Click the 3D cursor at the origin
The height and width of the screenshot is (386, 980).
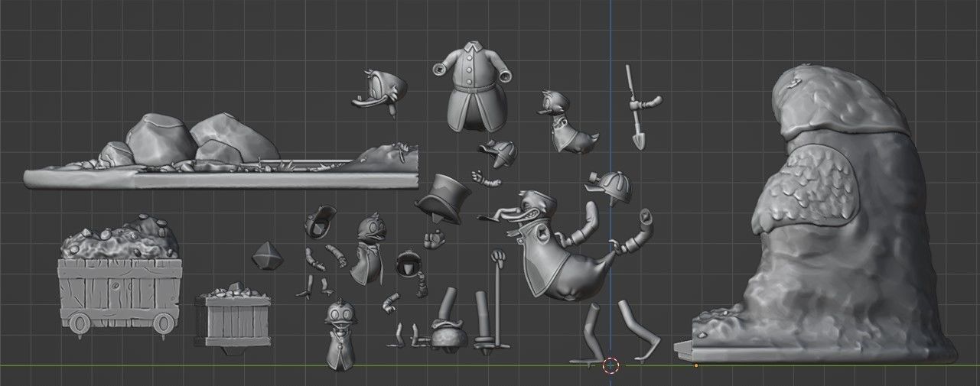(610, 365)
